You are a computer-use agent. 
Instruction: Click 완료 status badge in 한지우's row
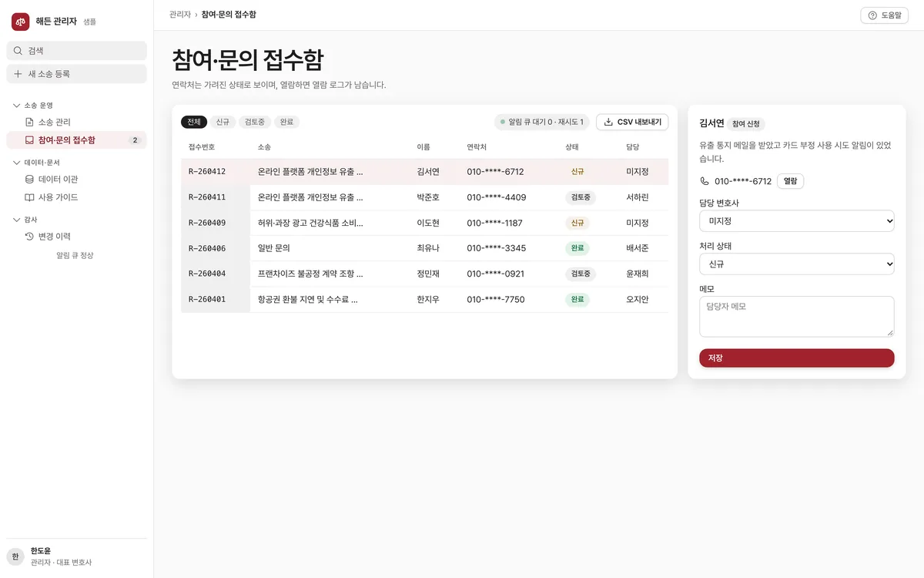577,299
